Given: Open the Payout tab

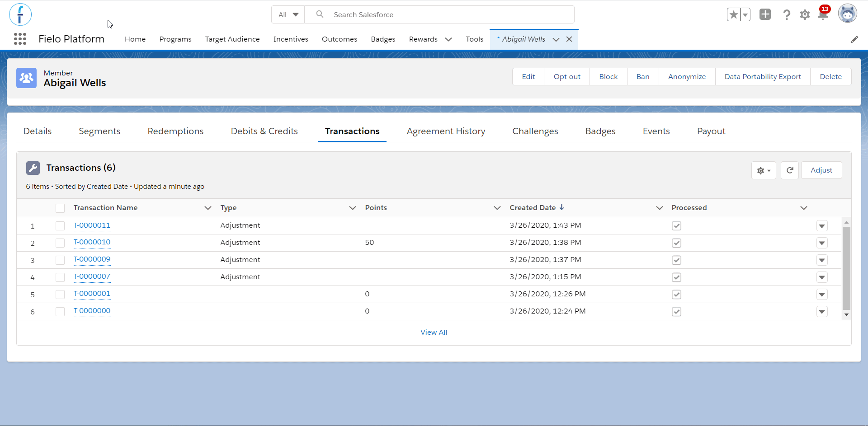Looking at the screenshot, I should (x=711, y=131).
